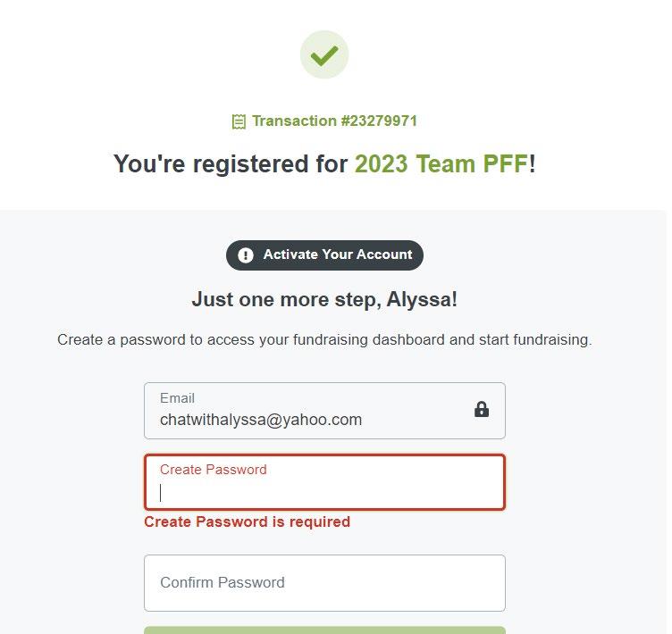
Task: Click the red Create Password field label
Action: click(213, 470)
